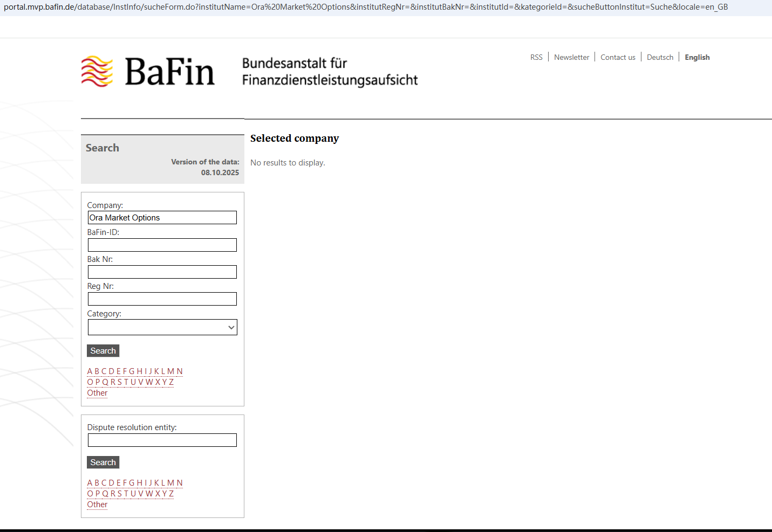Browse dispute resolution entities under letter M
Image resolution: width=772 pixels, height=532 pixels.
point(171,483)
